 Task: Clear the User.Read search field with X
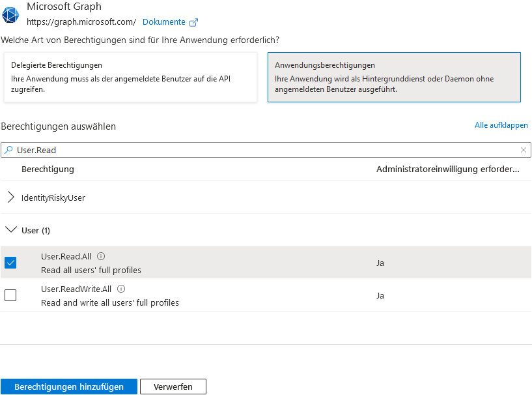click(524, 150)
